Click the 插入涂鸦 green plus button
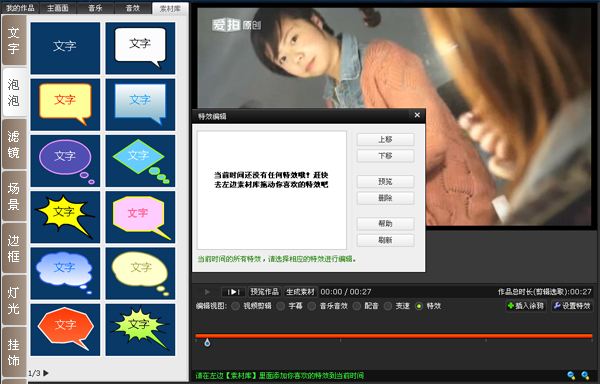 coord(526,306)
